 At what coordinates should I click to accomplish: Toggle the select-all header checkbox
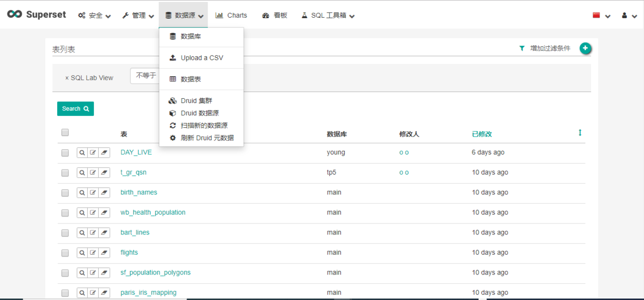65,133
